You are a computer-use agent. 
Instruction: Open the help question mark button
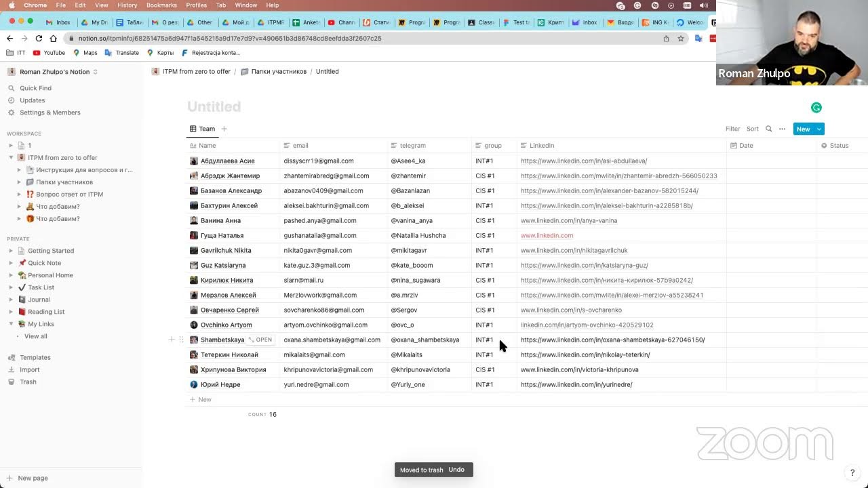click(852, 473)
